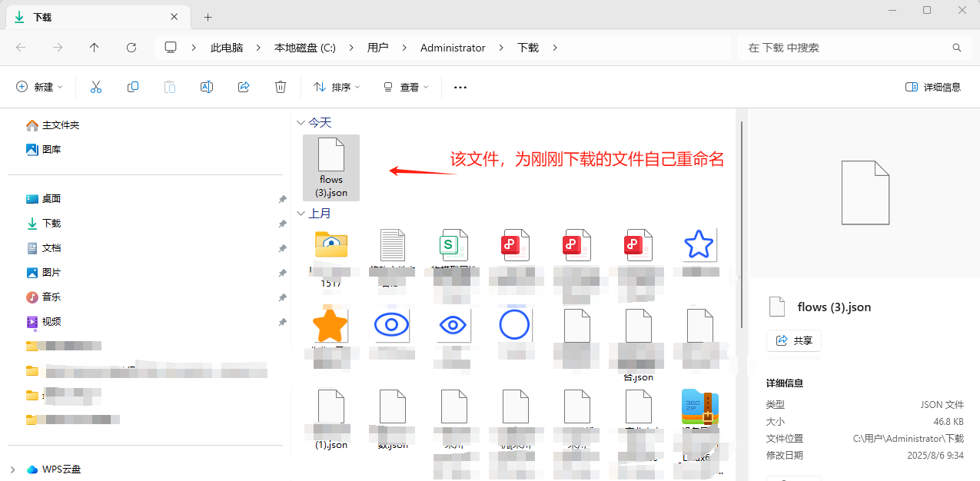The image size is (980, 481).
Task: Refresh the current folder view
Action: coord(131,48)
